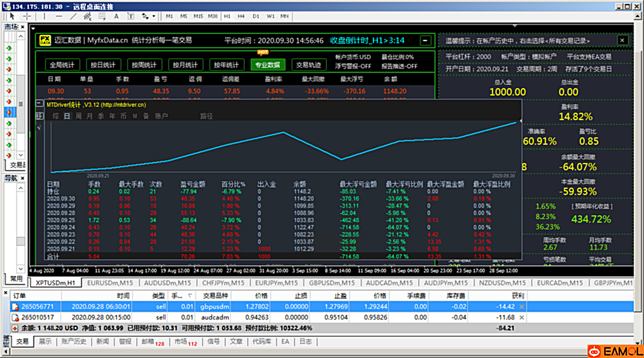Switch chart to H1 timeframe

(227, 16)
